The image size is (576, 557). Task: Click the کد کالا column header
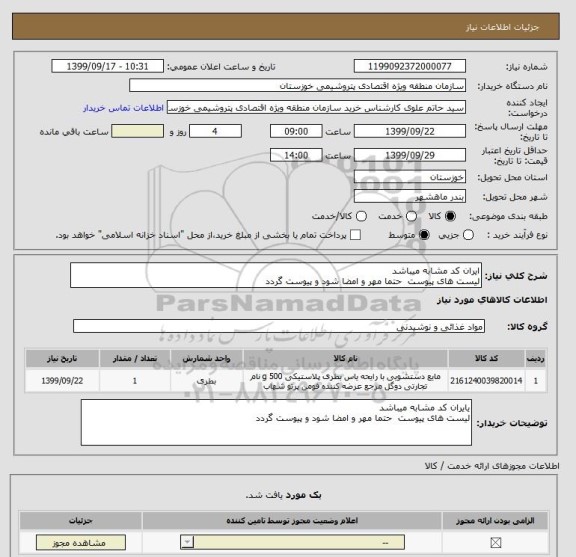point(486,359)
